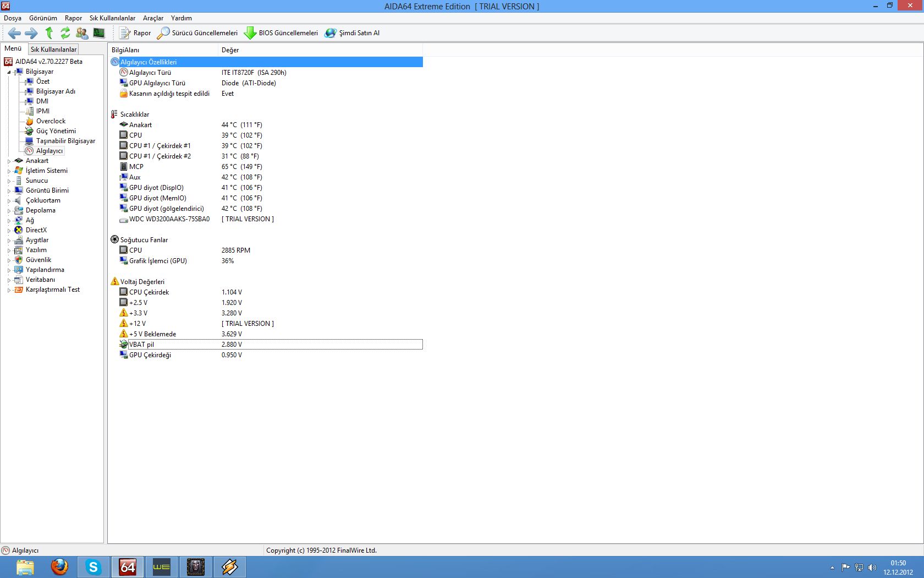Switch to Sık Kullanılanlar sidebar tab
This screenshot has width=924, height=578.
point(53,50)
